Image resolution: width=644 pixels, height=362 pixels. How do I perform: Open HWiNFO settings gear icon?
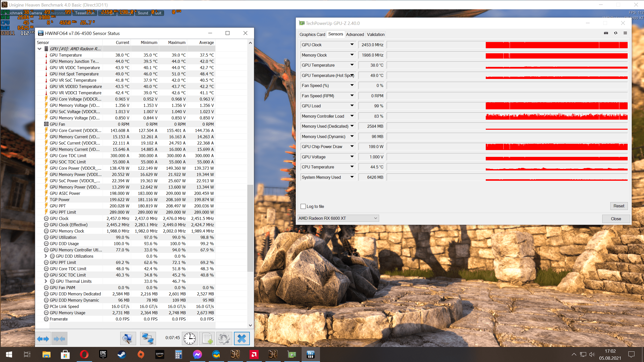coord(224,339)
